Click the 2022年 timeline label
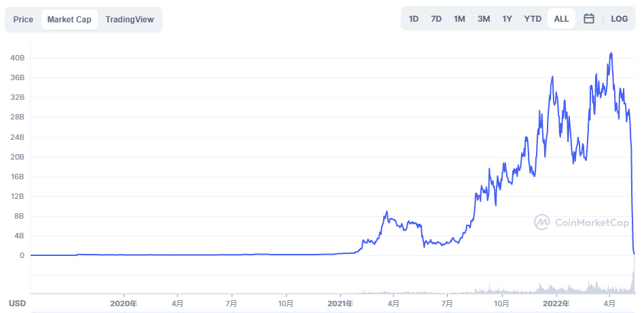 pos(556,303)
